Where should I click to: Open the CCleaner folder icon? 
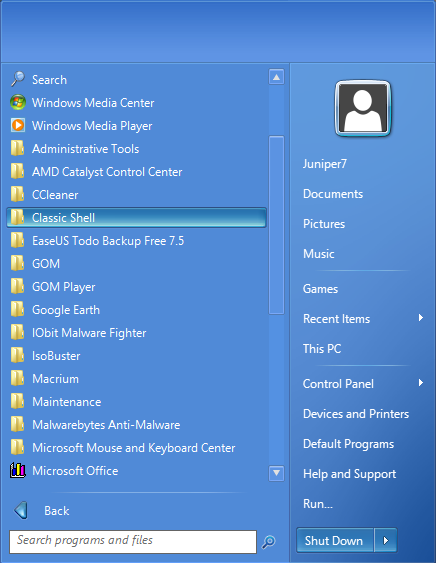tap(18, 194)
